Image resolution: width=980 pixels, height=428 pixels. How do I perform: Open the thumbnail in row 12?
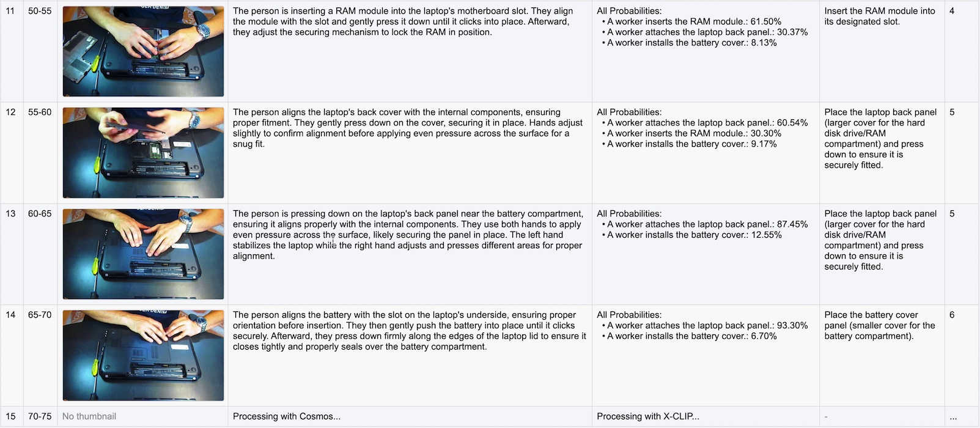pos(143,153)
